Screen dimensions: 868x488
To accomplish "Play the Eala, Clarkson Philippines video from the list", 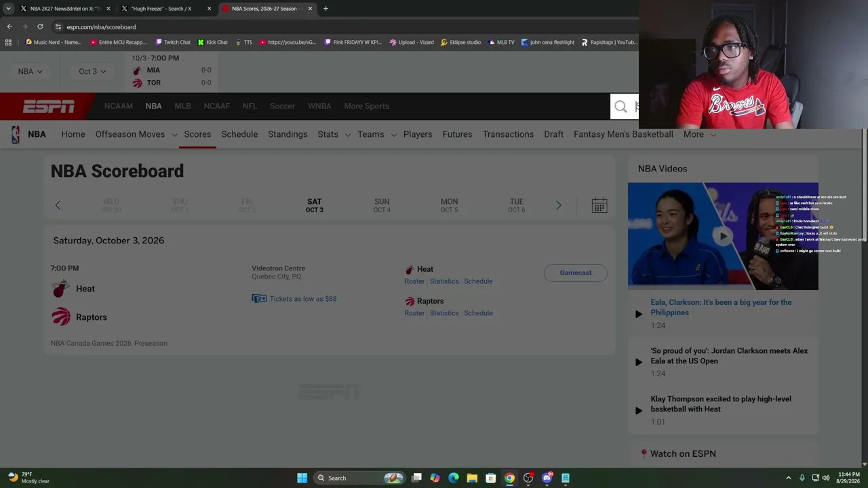I will tap(638, 314).
